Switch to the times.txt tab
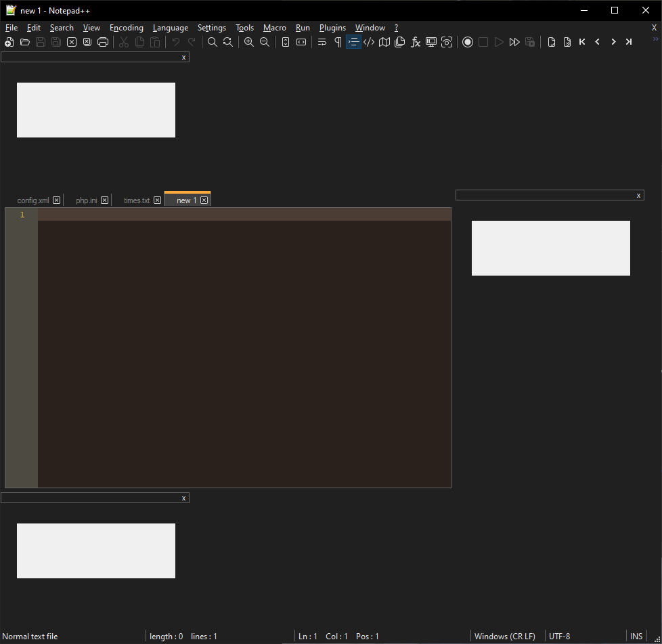 137,200
